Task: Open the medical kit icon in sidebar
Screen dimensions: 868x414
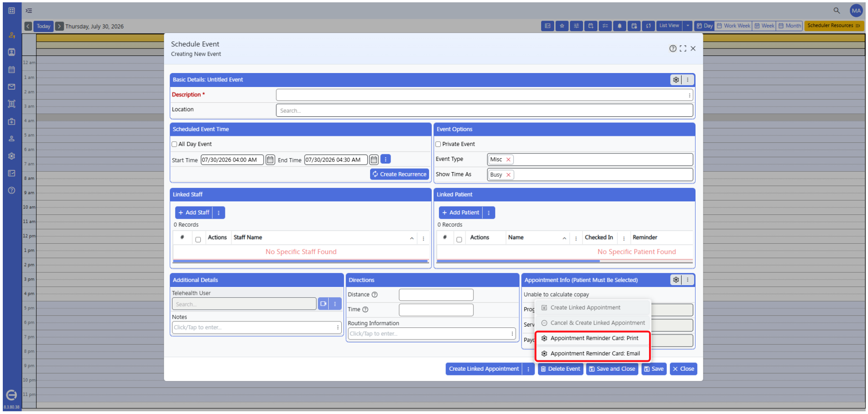Action: point(12,121)
